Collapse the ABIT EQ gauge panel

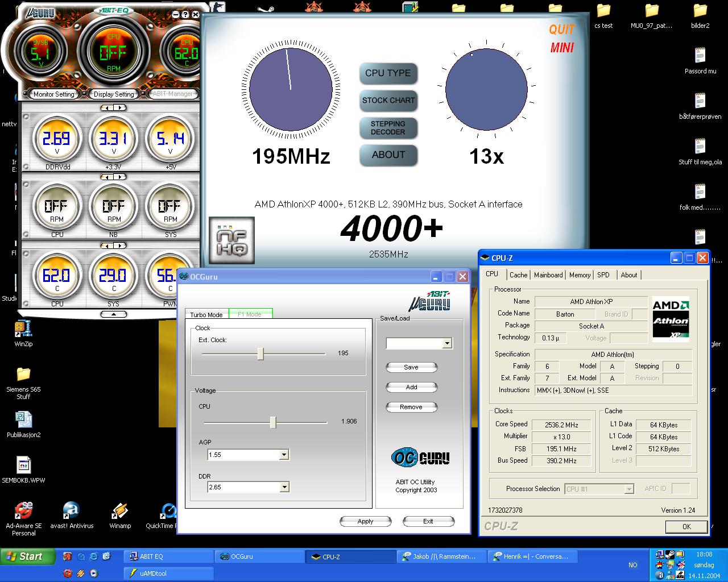click(114, 314)
